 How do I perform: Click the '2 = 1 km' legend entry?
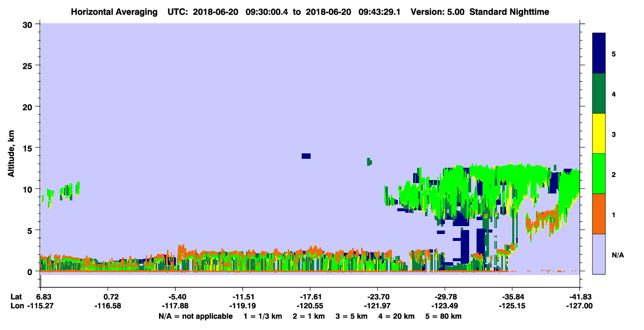click(x=309, y=316)
